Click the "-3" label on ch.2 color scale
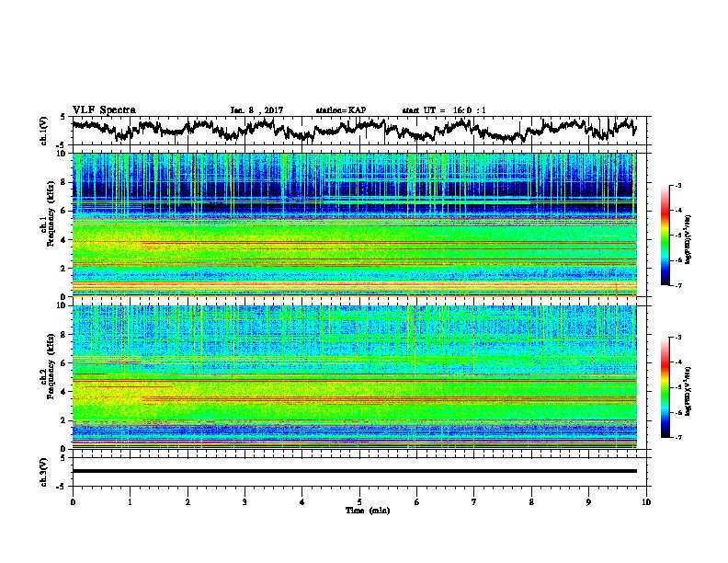Image resolution: width=728 pixels, height=563 pixels. (677, 338)
